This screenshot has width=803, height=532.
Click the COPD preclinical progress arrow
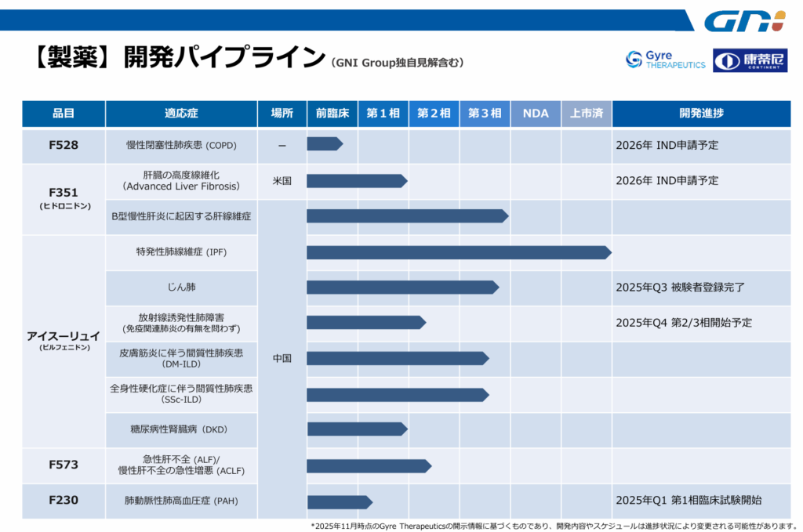pos(324,144)
